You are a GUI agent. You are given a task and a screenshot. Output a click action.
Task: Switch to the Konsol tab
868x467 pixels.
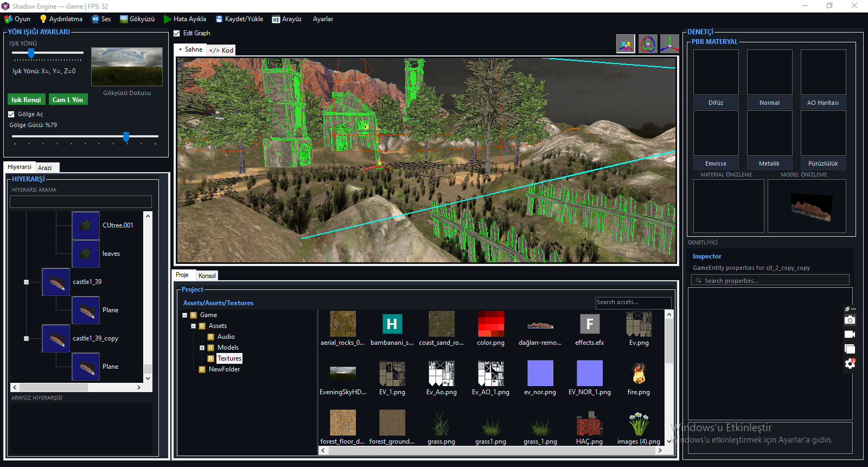207,276
